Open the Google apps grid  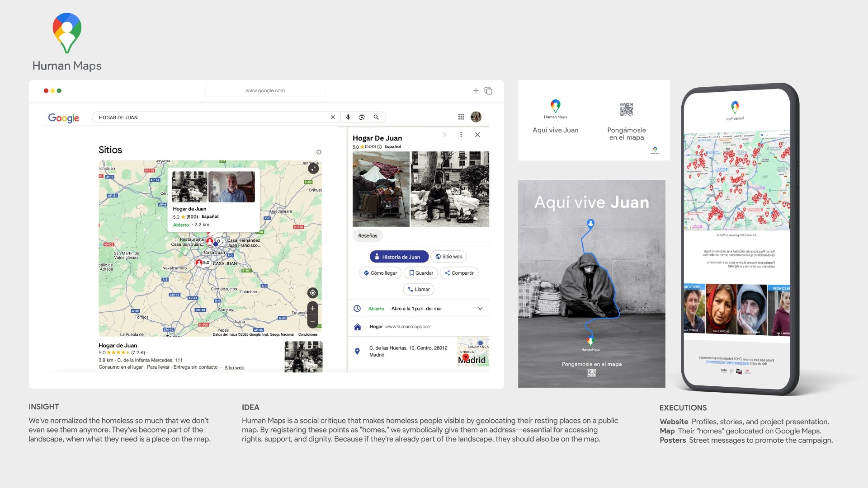(x=461, y=117)
